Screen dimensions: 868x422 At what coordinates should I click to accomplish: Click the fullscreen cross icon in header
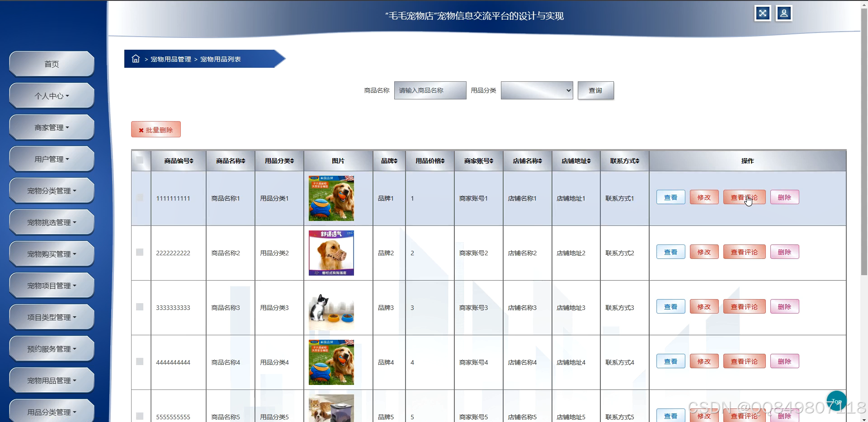click(x=763, y=13)
